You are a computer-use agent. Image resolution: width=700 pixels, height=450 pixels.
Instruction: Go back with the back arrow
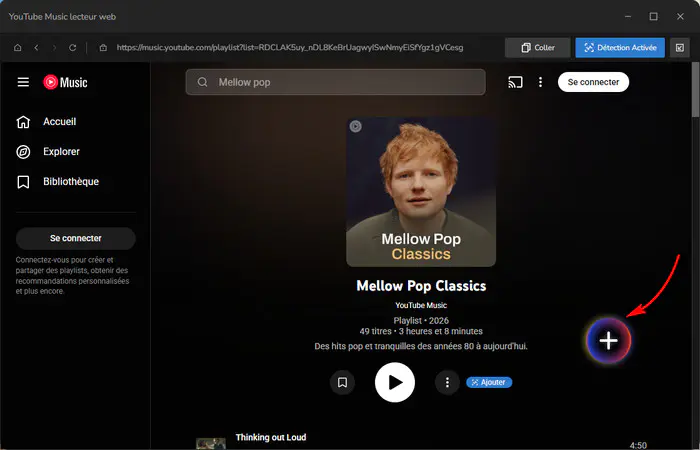[36, 48]
